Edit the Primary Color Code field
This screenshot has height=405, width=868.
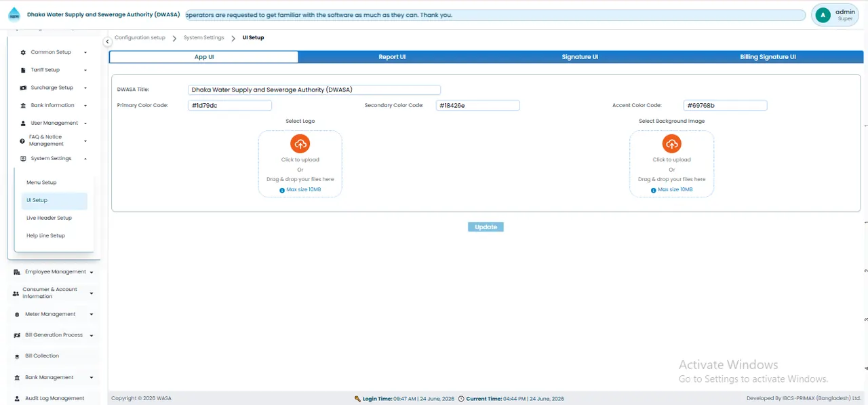[x=230, y=105]
